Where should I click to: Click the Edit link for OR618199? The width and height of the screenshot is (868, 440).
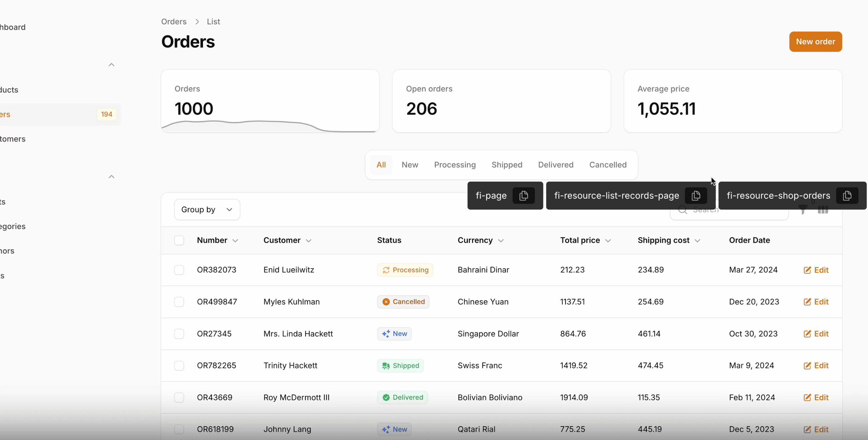(x=816, y=430)
